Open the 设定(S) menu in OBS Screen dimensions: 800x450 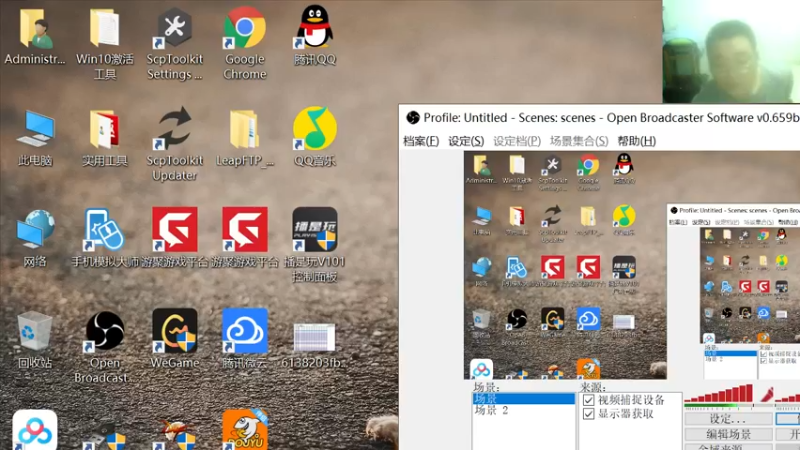click(466, 141)
